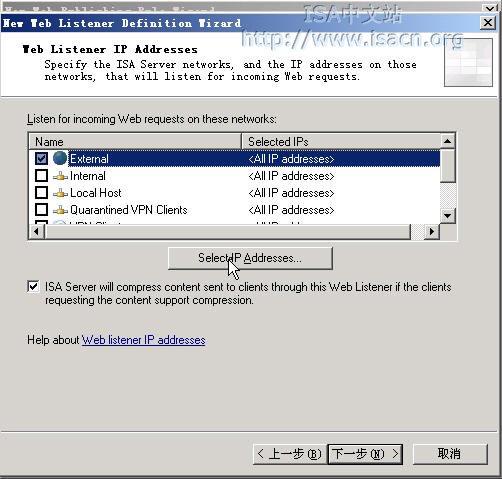This screenshot has width=502, height=479.
Task: Click the wizard banner image at top right
Action: coord(468,62)
